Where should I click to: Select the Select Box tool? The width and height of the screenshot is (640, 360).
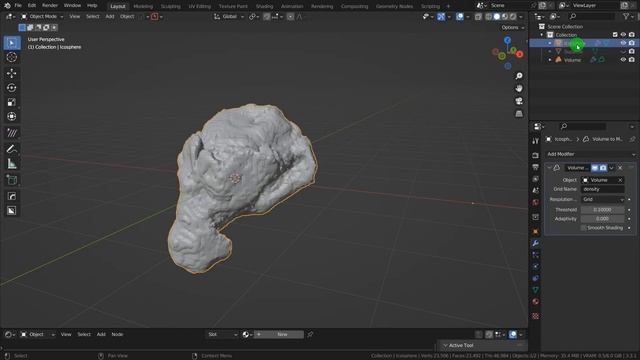tap(12, 43)
